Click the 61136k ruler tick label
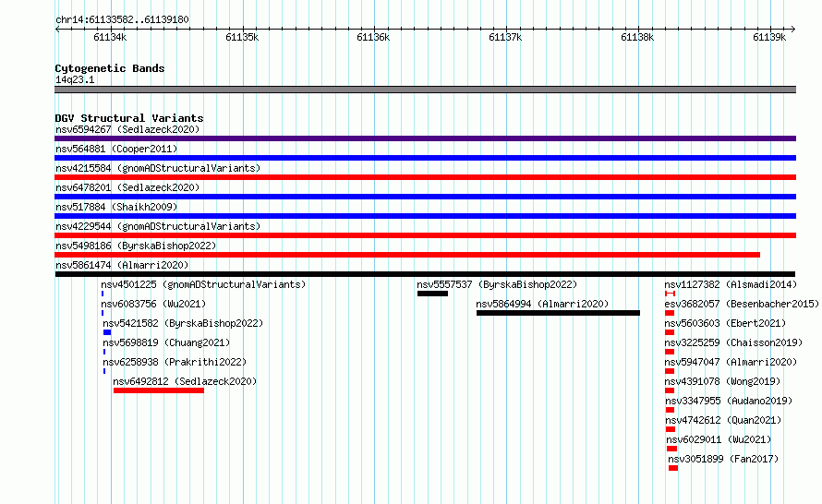Image resolution: width=822 pixels, height=504 pixels. (x=373, y=37)
